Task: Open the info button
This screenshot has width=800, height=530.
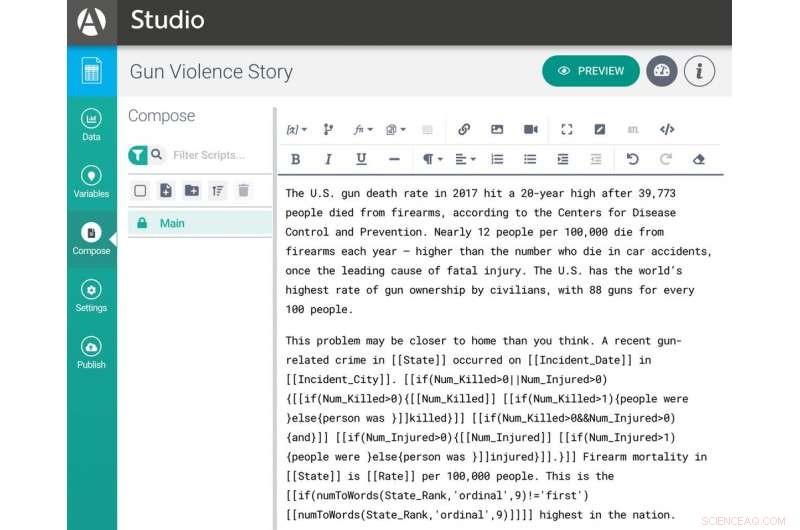Action: tap(699, 71)
